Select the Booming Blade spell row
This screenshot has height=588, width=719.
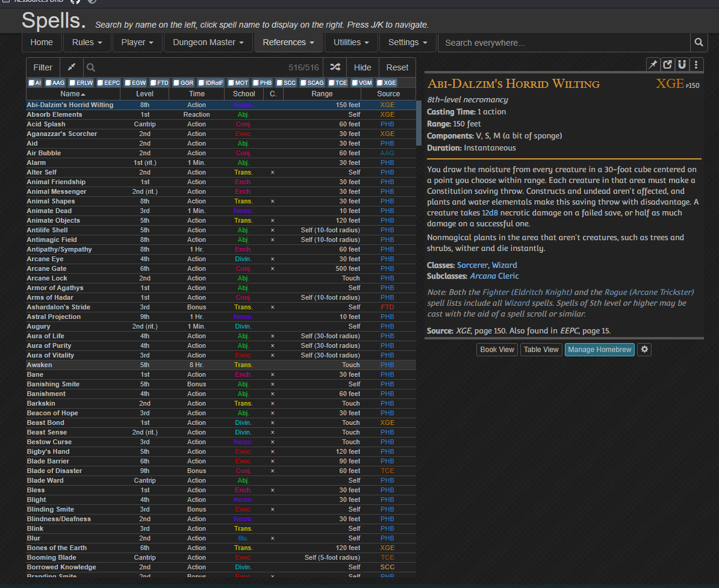221,557
